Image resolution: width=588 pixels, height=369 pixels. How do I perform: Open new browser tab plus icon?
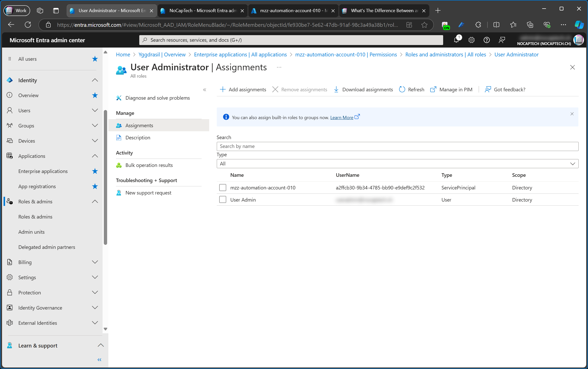438,11
